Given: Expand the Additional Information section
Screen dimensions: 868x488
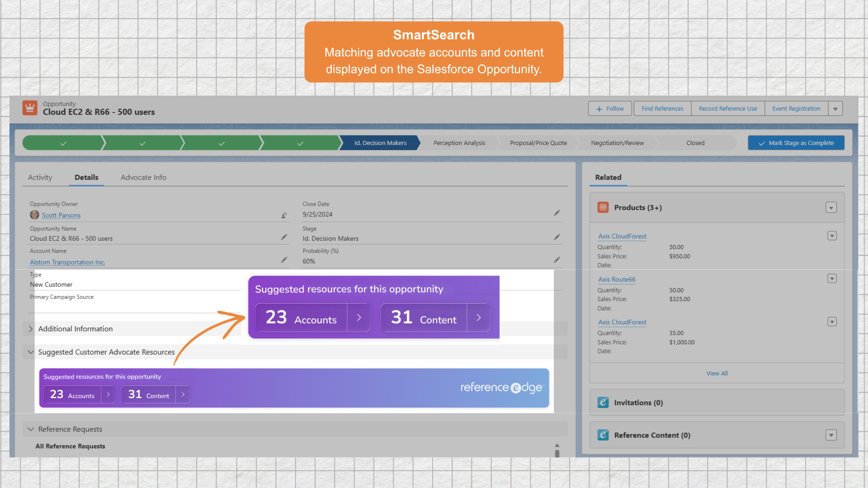Looking at the screenshot, I should [31, 329].
